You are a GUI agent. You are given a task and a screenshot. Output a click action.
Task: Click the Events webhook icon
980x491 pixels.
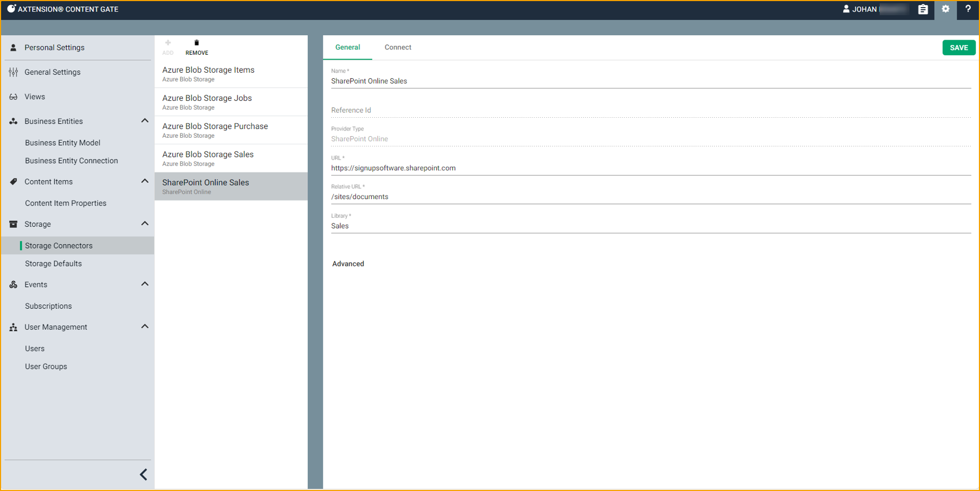(14, 285)
